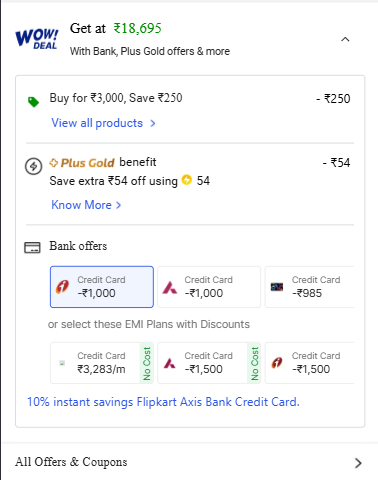
Task: Choose Axis No Cost EMI -₹1,500 plan
Action: [x=209, y=363]
